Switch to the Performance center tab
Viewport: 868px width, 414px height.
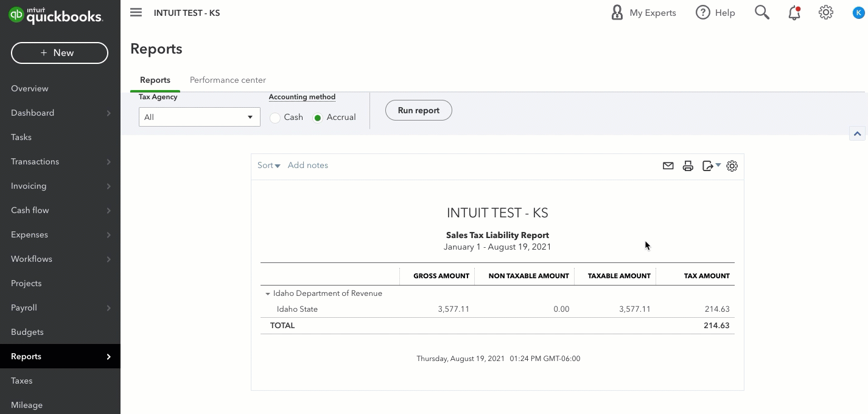(x=228, y=80)
